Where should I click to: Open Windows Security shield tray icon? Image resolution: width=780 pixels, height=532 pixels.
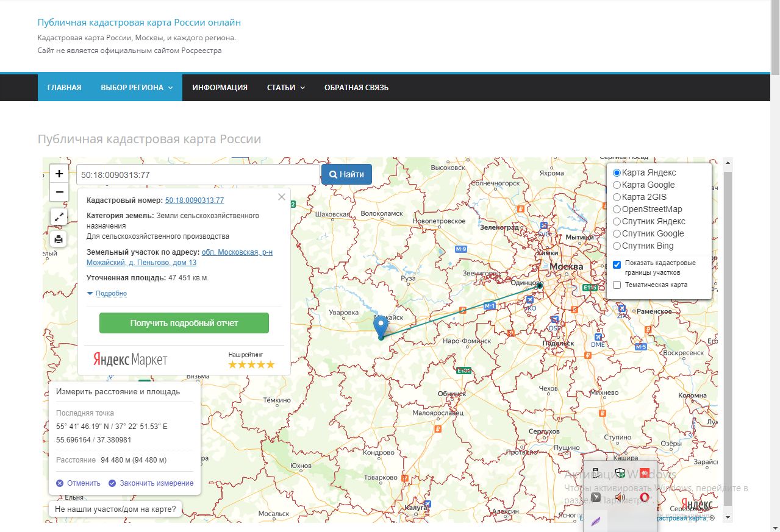pos(620,473)
